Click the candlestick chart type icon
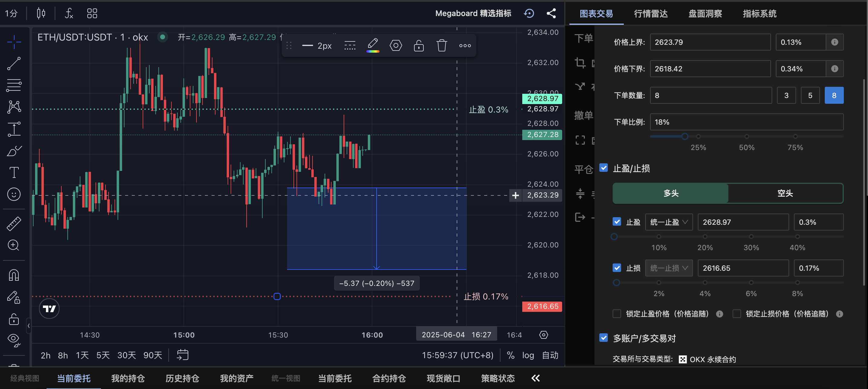 41,14
